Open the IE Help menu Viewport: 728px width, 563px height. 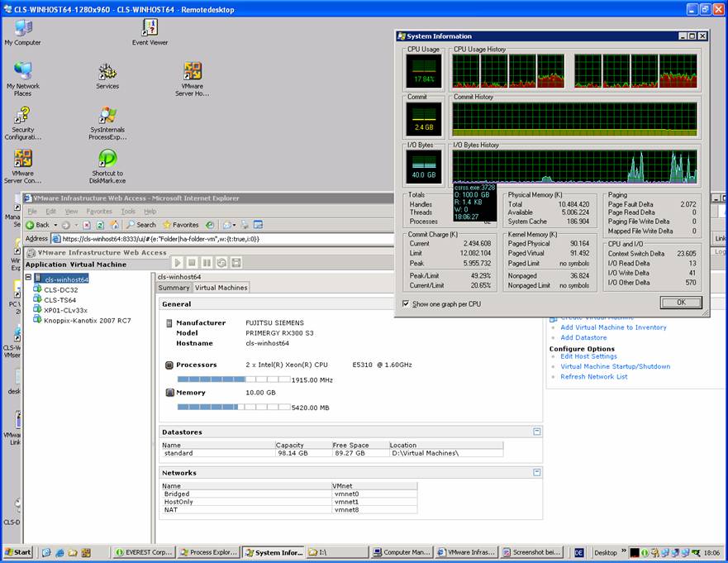(150, 212)
